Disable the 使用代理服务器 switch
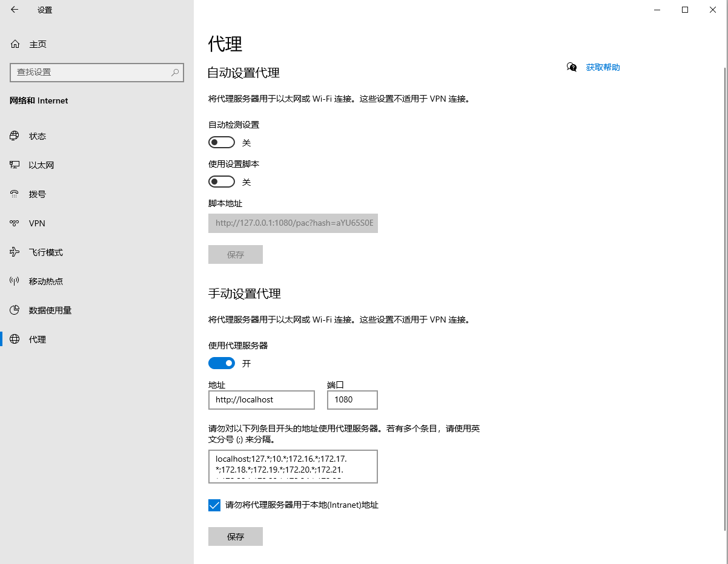The image size is (728, 564). click(x=221, y=362)
